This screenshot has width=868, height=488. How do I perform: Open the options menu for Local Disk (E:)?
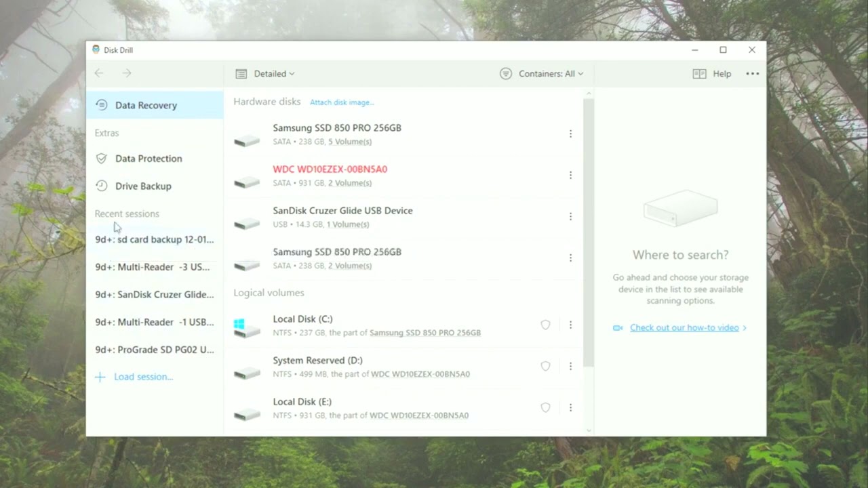tap(570, 408)
